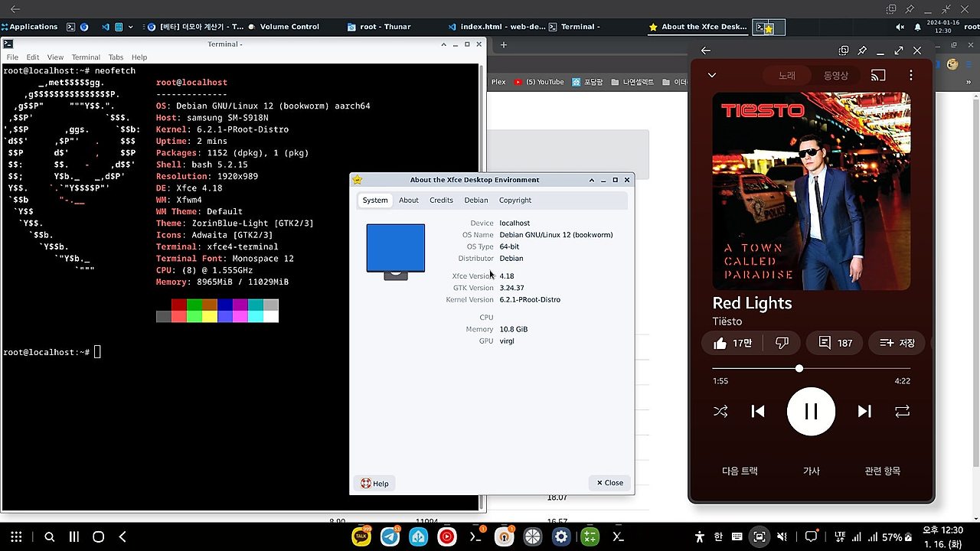Open the green calculator app in taskbar

[x=590, y=537]
